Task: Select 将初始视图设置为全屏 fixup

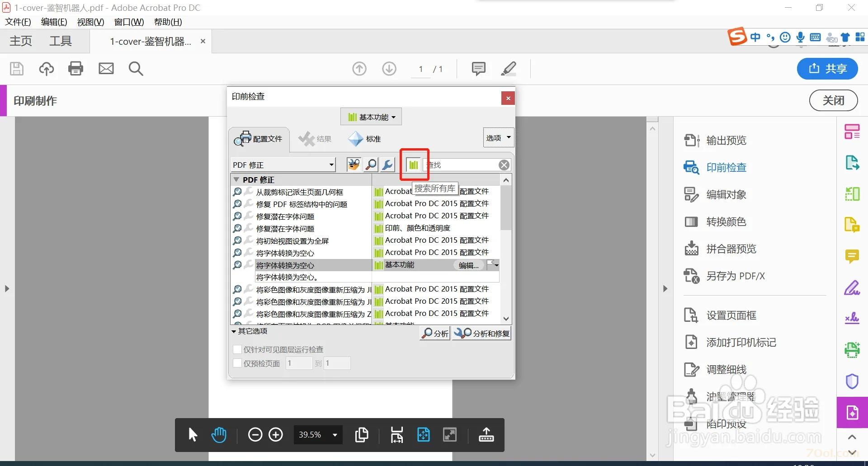Action: [x=292, y=241]
